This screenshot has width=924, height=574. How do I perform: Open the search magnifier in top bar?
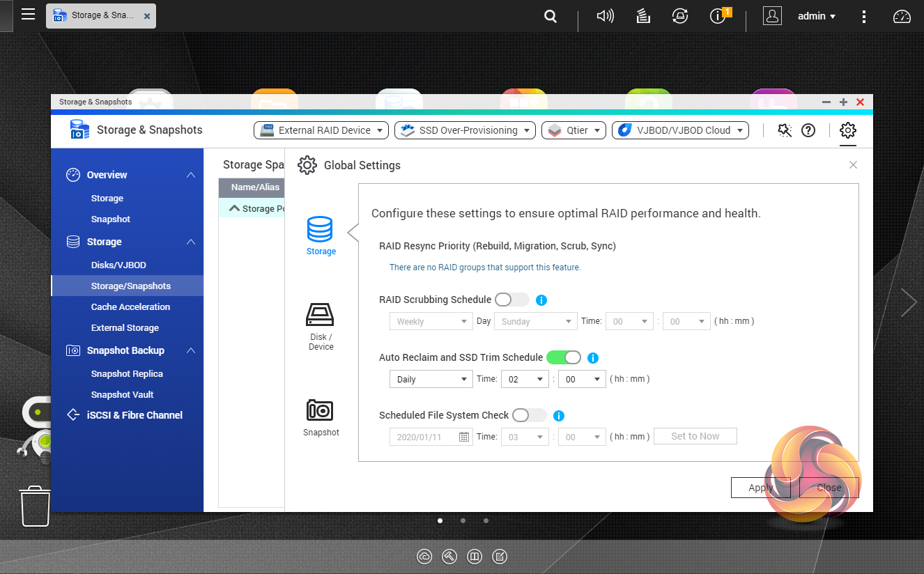click(550, 16)
